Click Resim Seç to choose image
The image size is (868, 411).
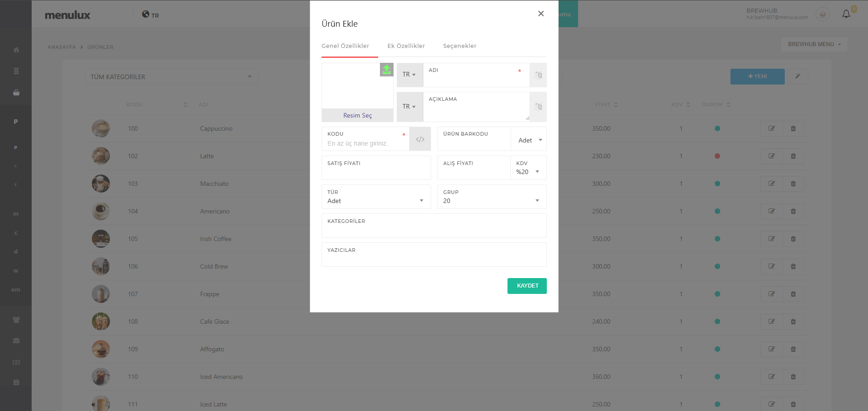tap(357, 115)
